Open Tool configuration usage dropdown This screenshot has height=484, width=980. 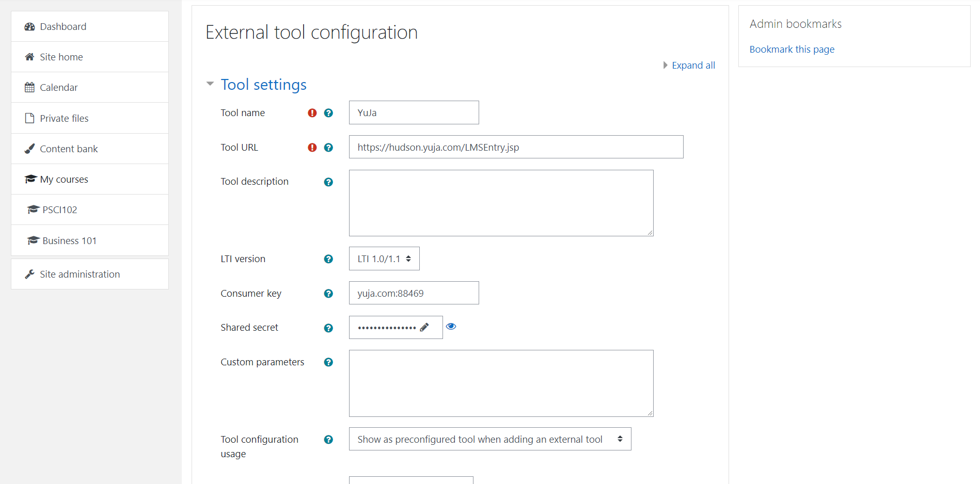coord(489,439)
